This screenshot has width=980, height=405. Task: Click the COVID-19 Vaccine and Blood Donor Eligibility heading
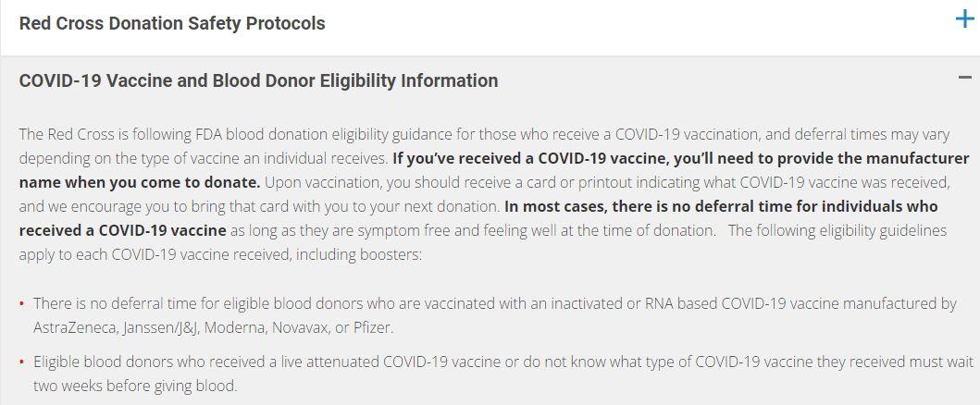259,80
